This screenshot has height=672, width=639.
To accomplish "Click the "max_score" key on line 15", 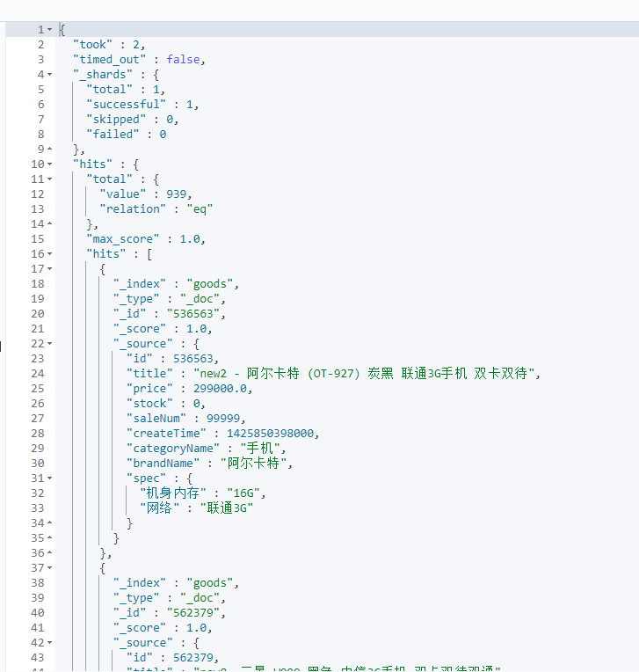I will point(122,239).
